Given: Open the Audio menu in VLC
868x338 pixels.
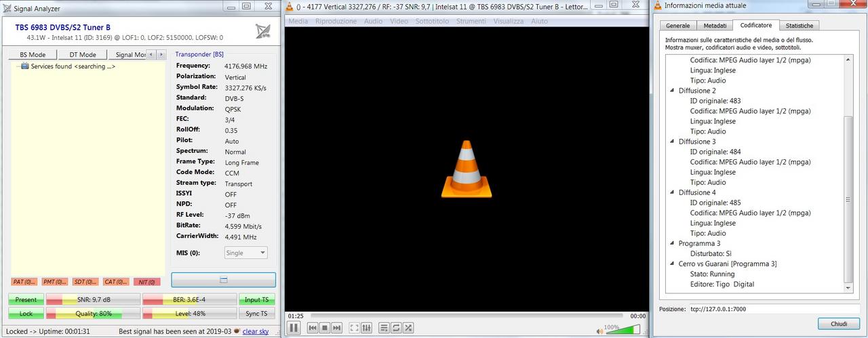Looking at the screenshot, I should click(373, 21).
